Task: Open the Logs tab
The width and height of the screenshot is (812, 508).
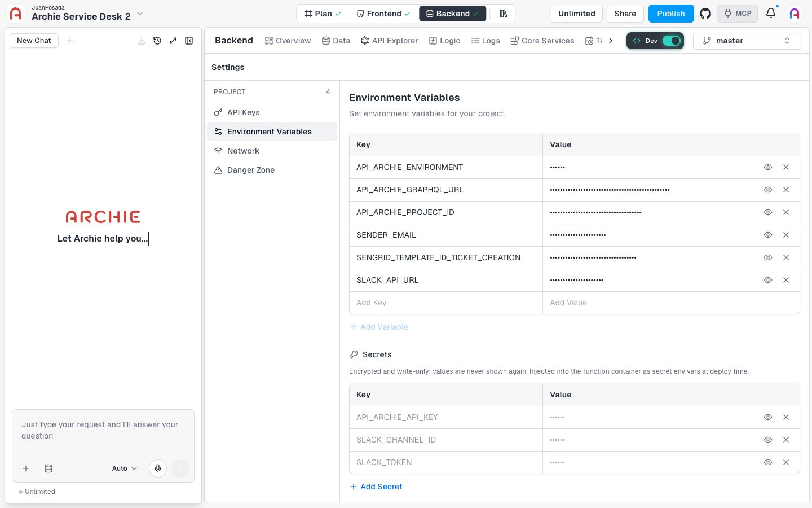Action: pyautogui.click(x=486, y=41)
